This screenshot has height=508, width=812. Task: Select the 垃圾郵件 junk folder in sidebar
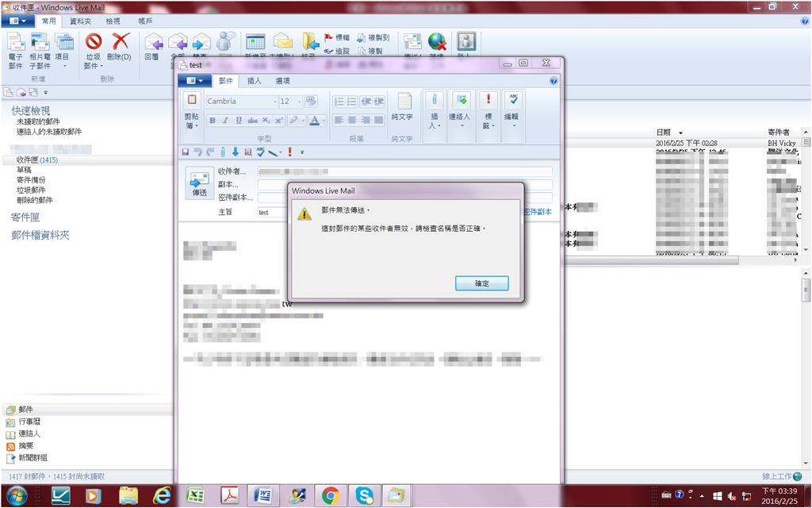pos(31,190)
